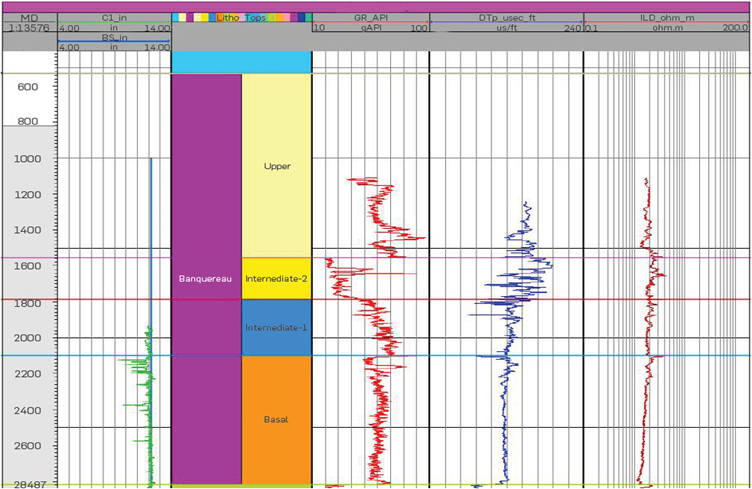
Task: Open the GR_API gamma ray header
Action: pos(370,17)
